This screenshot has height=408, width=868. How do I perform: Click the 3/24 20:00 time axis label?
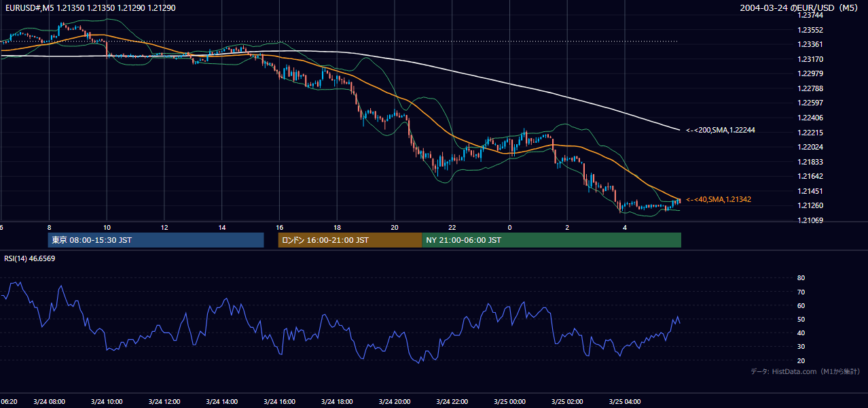click(395, 402)
